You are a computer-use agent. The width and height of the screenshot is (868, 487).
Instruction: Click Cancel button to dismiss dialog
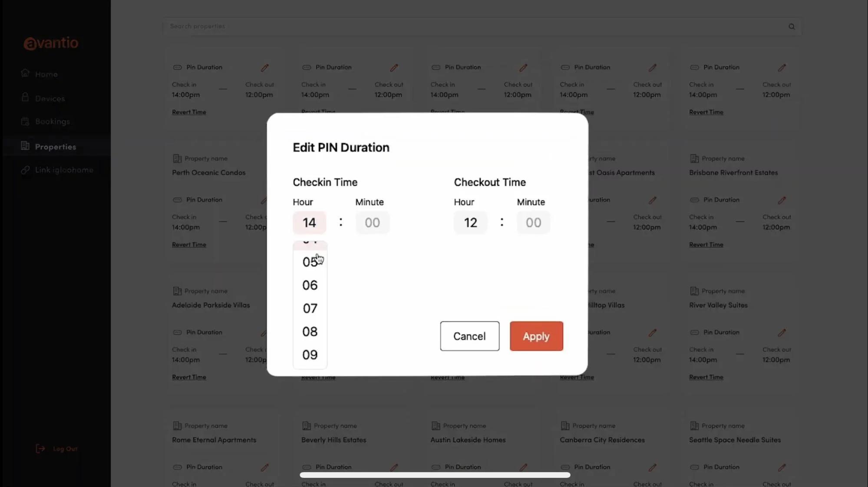(470, 335)
